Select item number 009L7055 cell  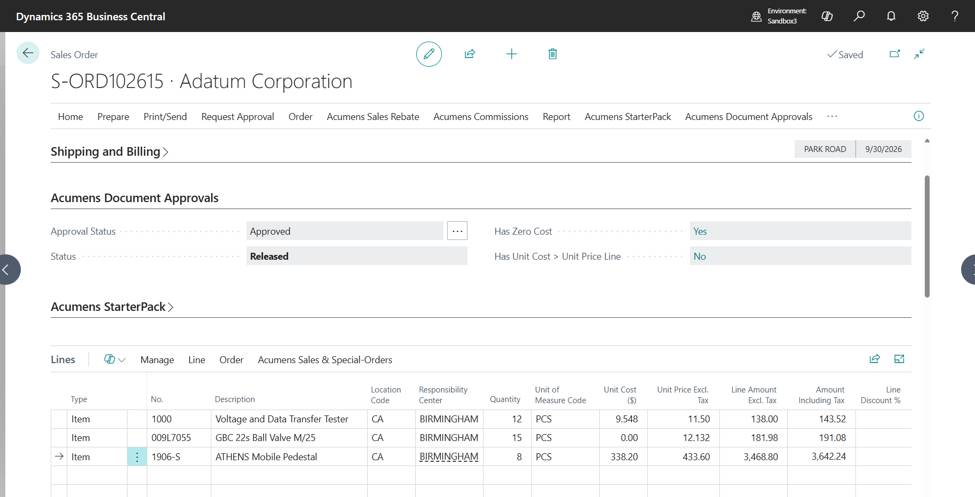pyautogui.click(x=179, y=438)
